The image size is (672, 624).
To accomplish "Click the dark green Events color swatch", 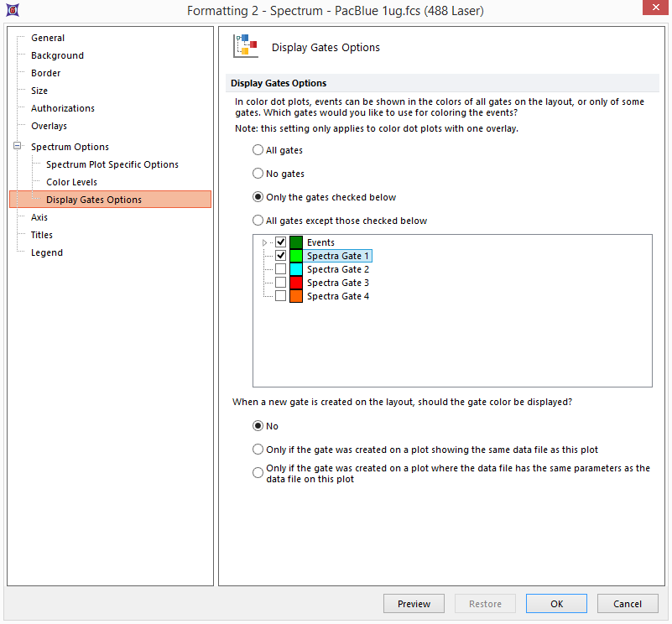I will 295,242.
